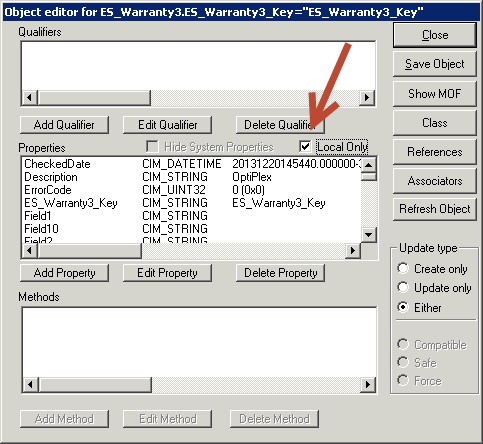Open the References for this object
Image resolution: width=483 pixels, height=444 pixels.
coord(435,152)
